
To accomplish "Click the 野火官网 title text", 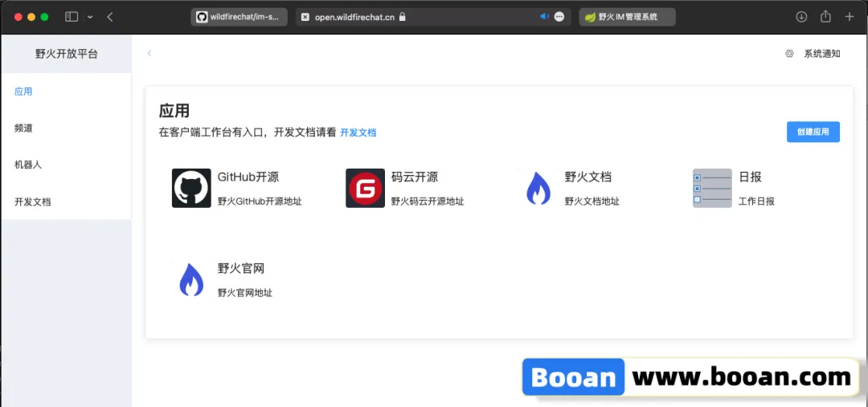I will (241, 268).
